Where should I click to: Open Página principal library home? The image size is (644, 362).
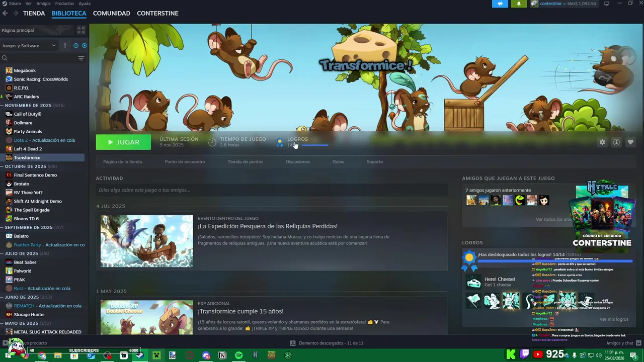[38, 30]
